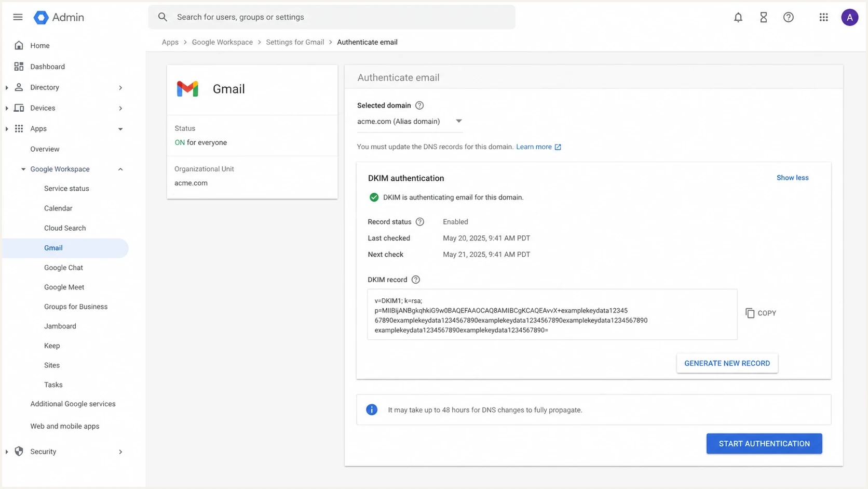Open the tasks hourglass icon

(x=763, y=17)
